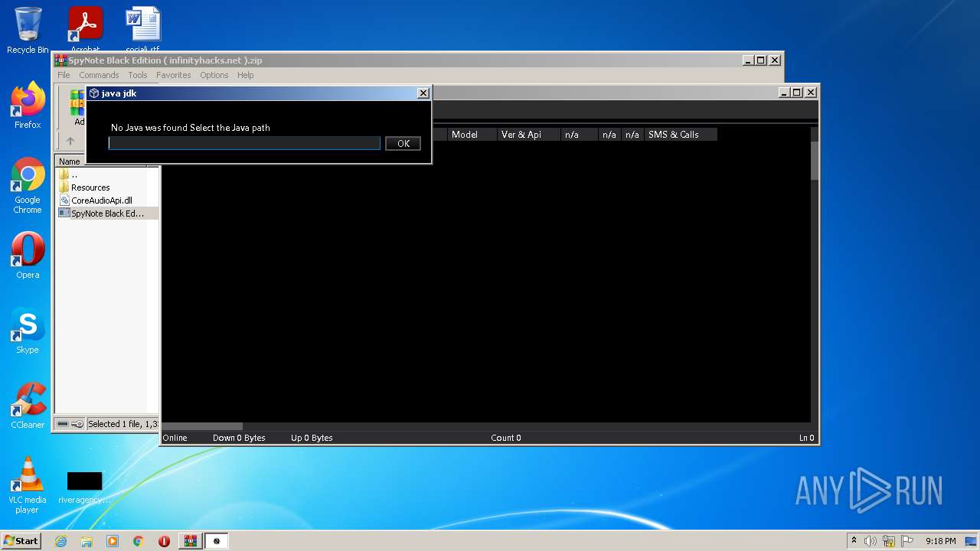The height and width of the screenshot is (551, 980).
Task: Open WinRAR File menu
Action: tap(64, 75)
